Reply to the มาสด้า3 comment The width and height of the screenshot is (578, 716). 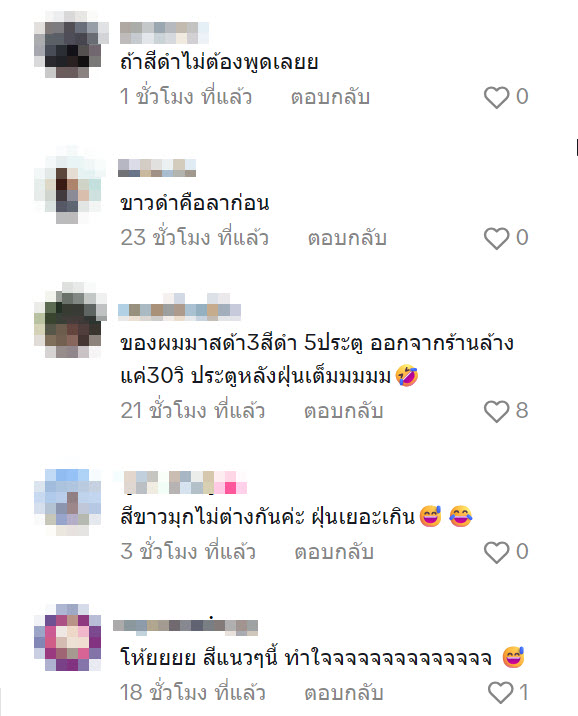[x=343, y=411]
